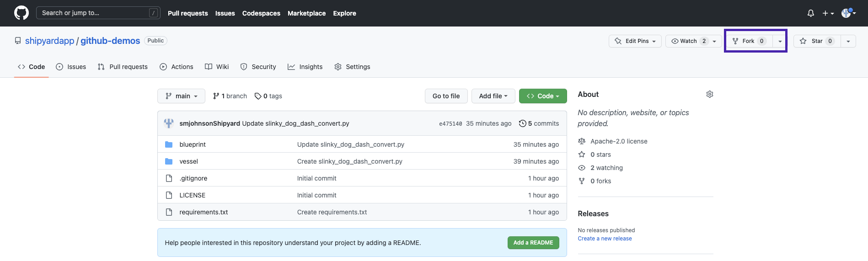This screenshot has width=868, height=261.
Task: Switch to the Code tab
Action: point(31,67)
